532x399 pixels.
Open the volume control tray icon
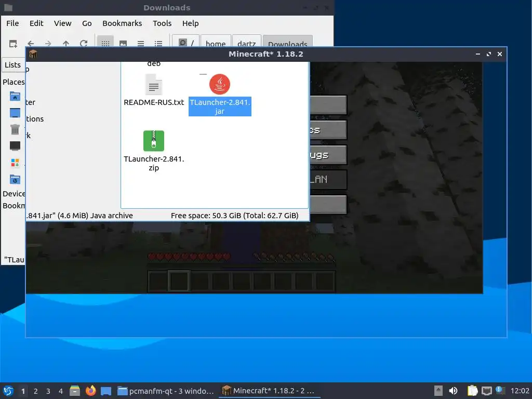[x=453, y=391]
